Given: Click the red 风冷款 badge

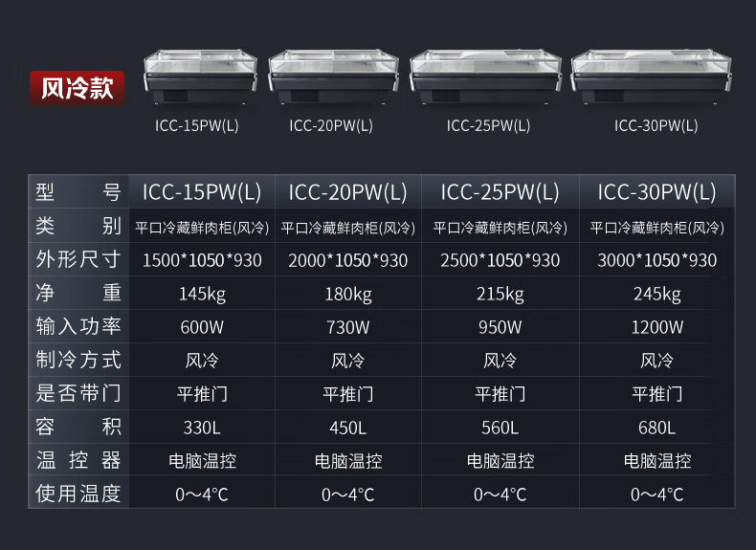Looking at the screenshot, I should coord(78,88).
